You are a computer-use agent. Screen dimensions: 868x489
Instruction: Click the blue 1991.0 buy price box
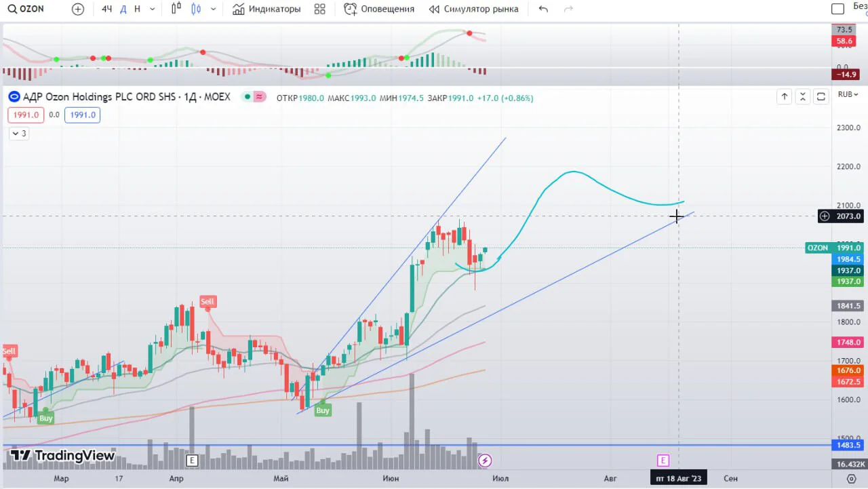click(x=82, y=115)
